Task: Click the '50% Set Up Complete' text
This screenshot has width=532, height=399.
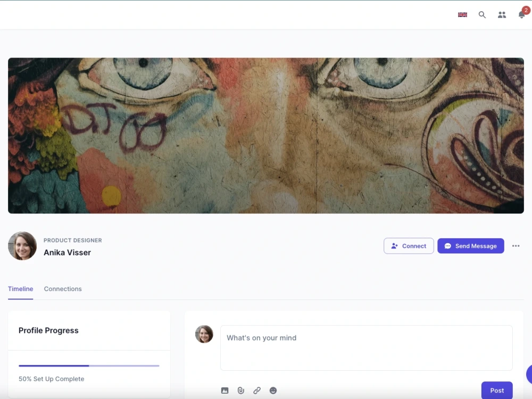Action: [51, 379]
